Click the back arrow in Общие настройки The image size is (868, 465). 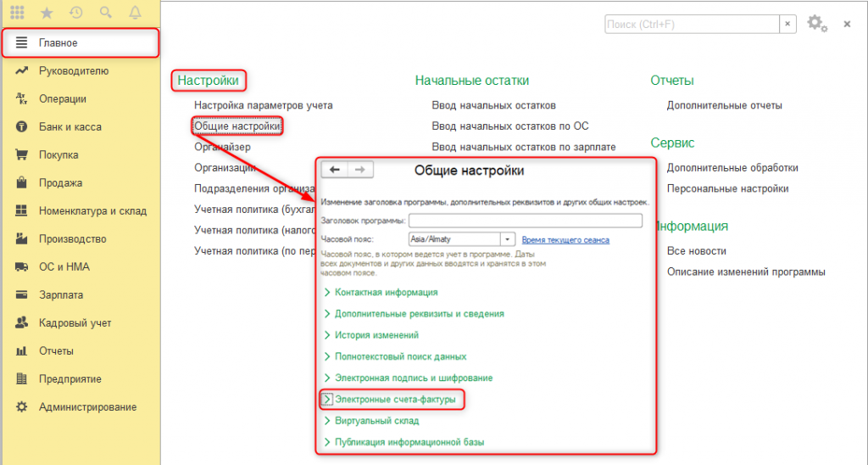(x=335, y=170)
